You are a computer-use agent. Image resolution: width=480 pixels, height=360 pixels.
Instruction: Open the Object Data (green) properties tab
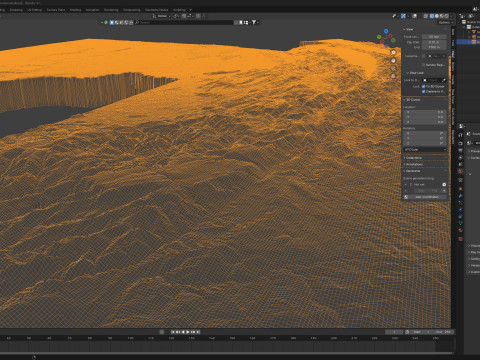coord(460,223)
